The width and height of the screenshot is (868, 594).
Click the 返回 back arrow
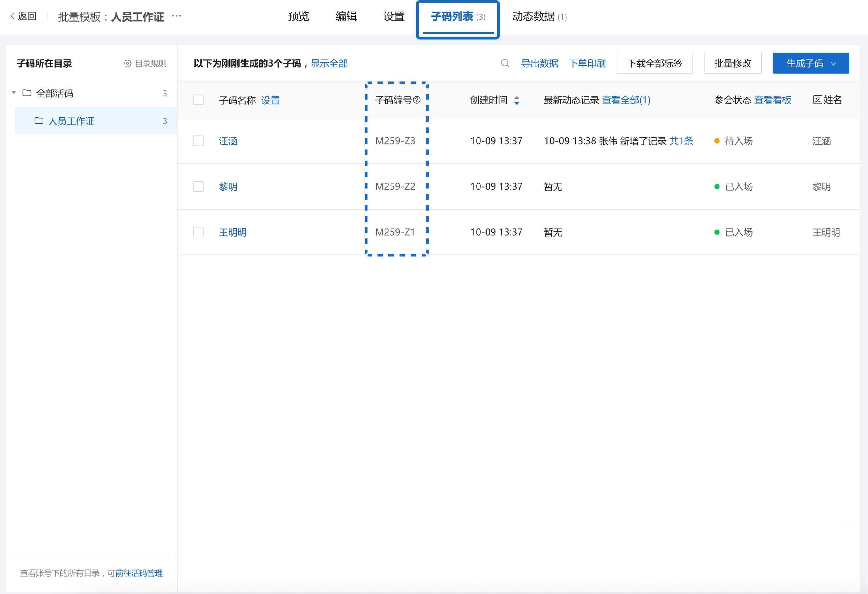[13, 16]
